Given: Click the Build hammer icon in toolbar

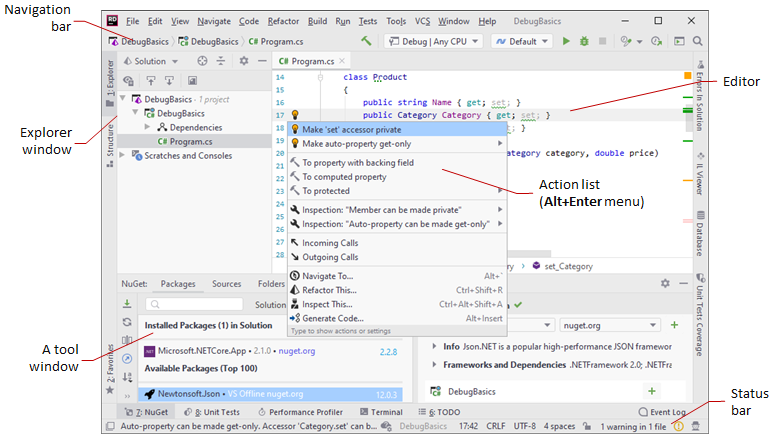Looking at the screenshot, I should point(366,41).
